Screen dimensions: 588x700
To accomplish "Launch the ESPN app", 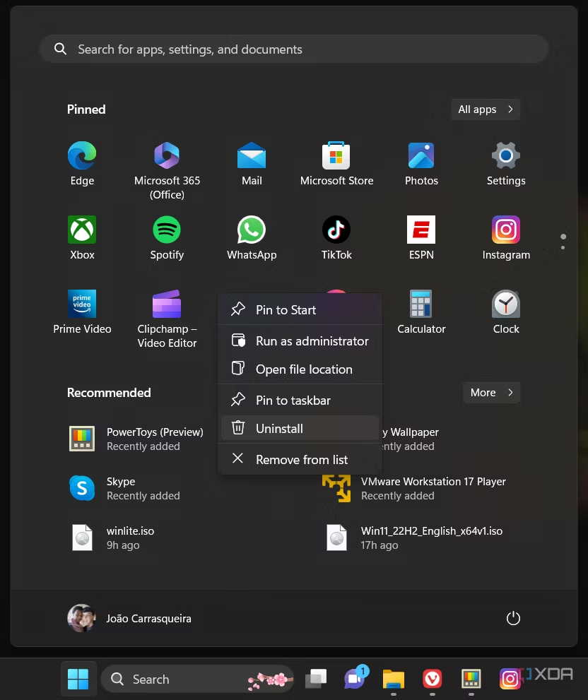I will 421,238.
